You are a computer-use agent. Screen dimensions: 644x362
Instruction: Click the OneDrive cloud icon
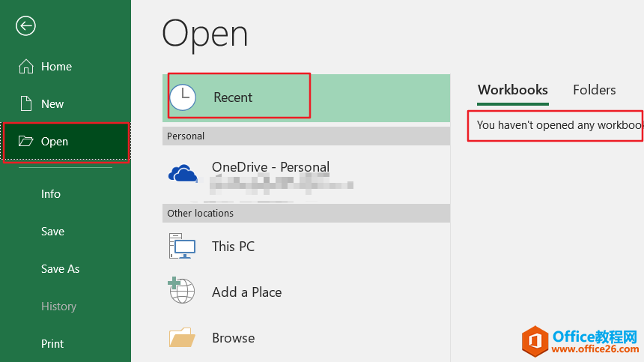183,174
